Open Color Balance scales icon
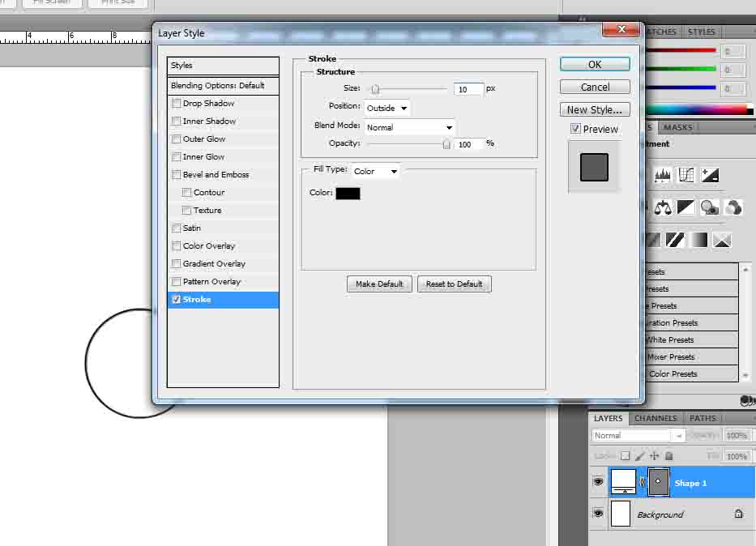 pyautogui.click(x=663, y=207)
